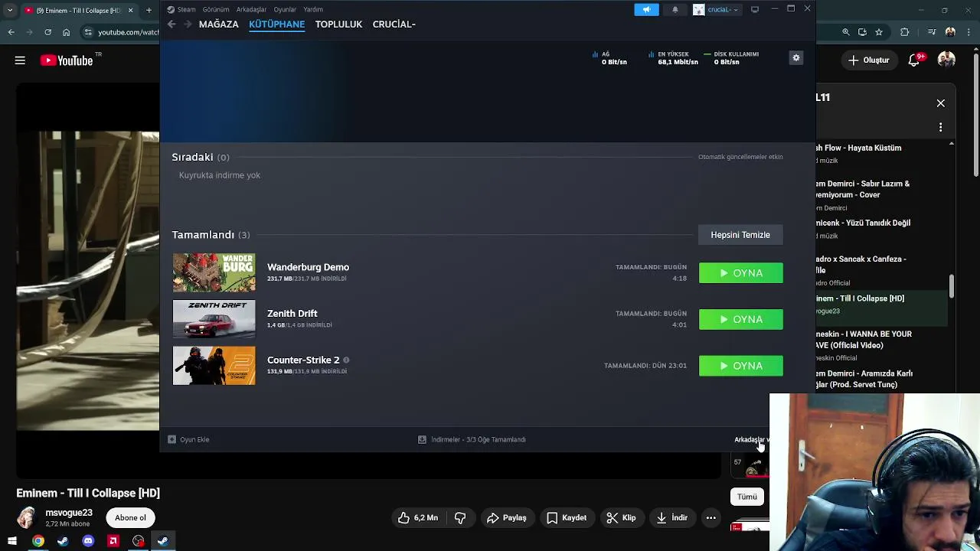Click the Counter-Strike 2 info icon
The image size is (980, 551).
pos(346,360)
